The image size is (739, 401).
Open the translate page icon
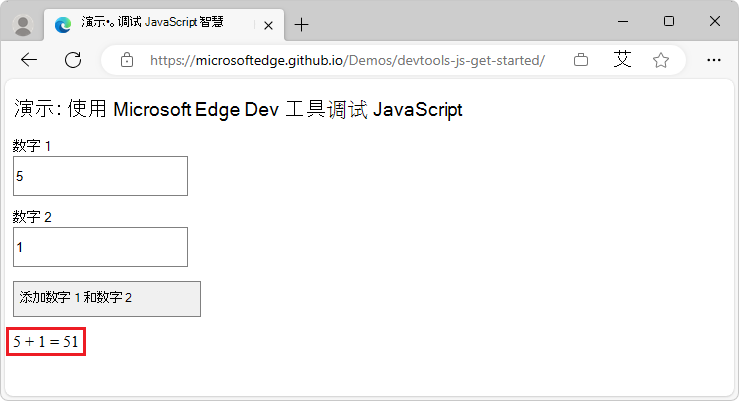pyautogui.click(x=622, y=60)
